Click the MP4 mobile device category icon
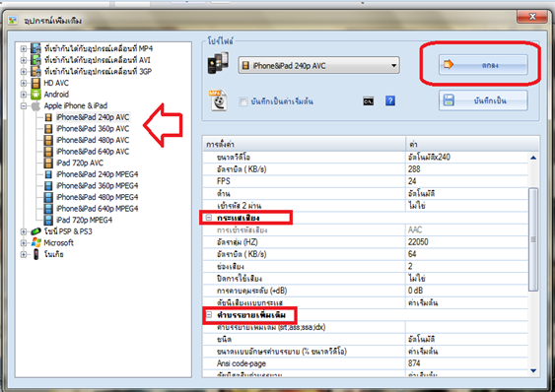 (35, 48)
